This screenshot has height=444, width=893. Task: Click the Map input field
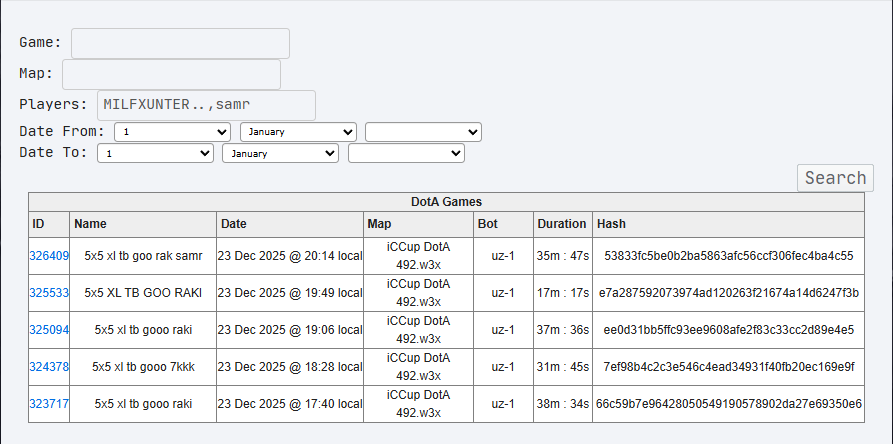pos(171,75)
